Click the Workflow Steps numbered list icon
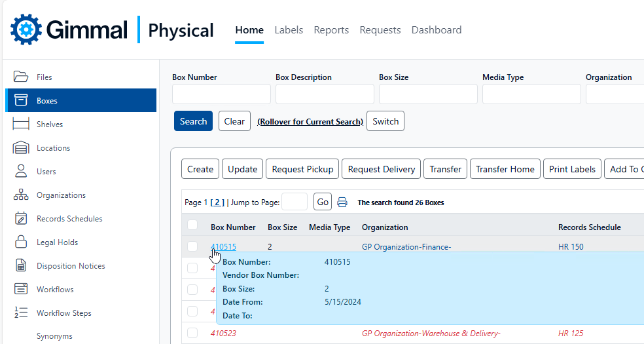The image size is (644, 344). point(20,313)
